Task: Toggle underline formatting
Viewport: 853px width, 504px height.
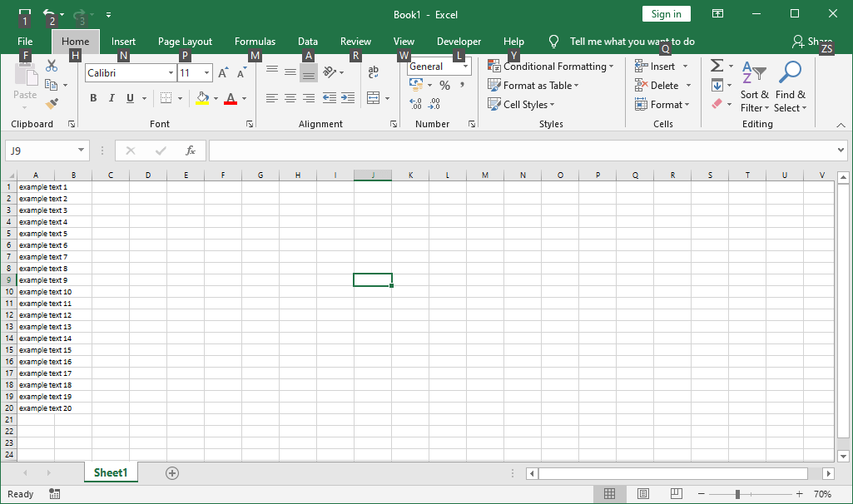Action: pyautogui.click(x=129, y=98)
